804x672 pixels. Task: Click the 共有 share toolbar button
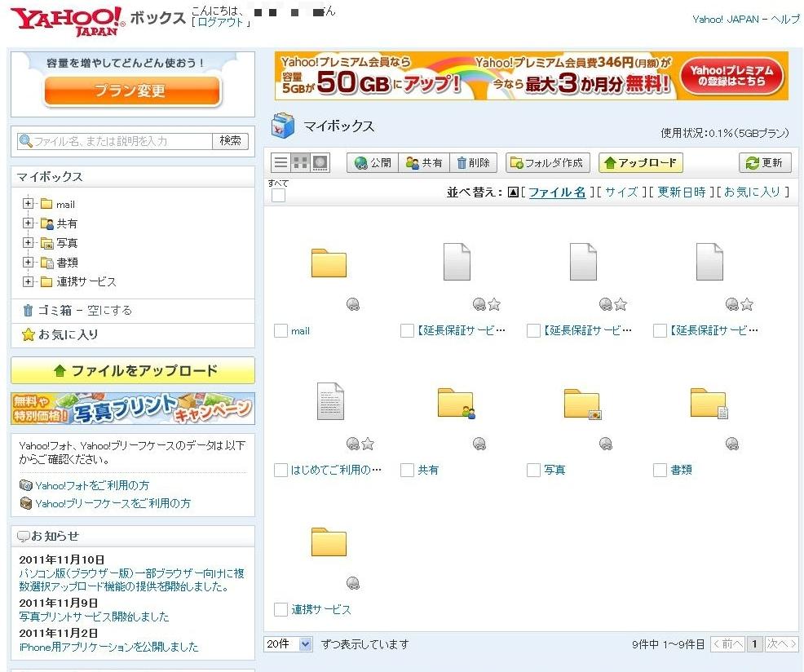point(424,162)
